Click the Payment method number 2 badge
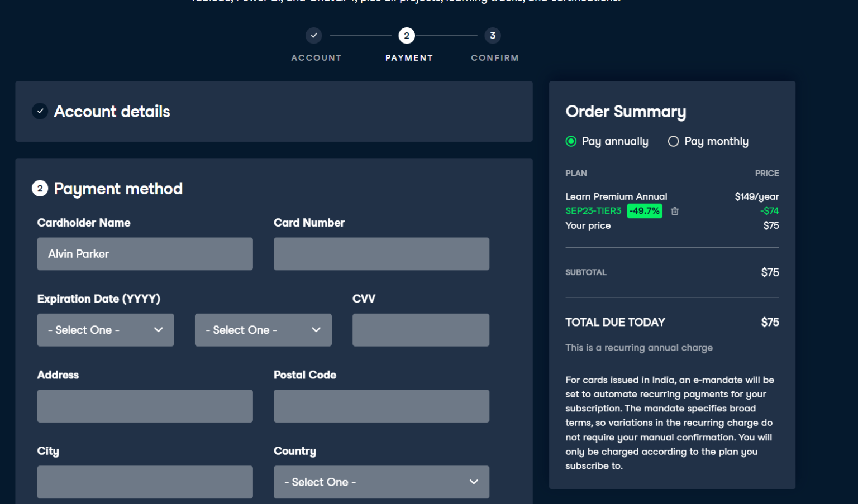 pyautogui.click(x=40, y=189)
